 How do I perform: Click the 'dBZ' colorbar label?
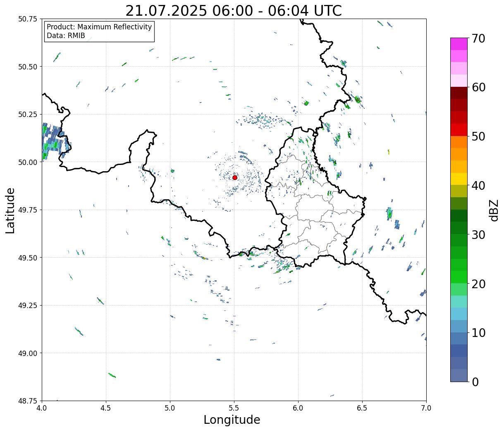coord(494,210)
